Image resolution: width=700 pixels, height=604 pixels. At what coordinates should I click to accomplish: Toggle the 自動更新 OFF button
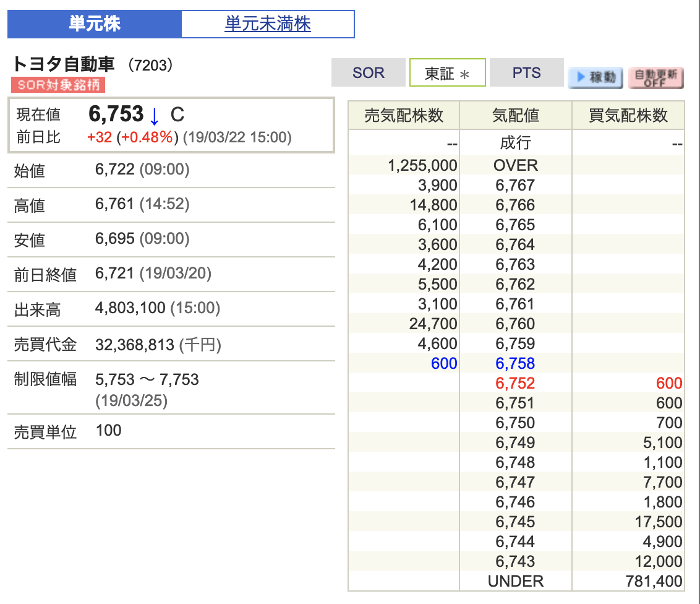(656, 77)
